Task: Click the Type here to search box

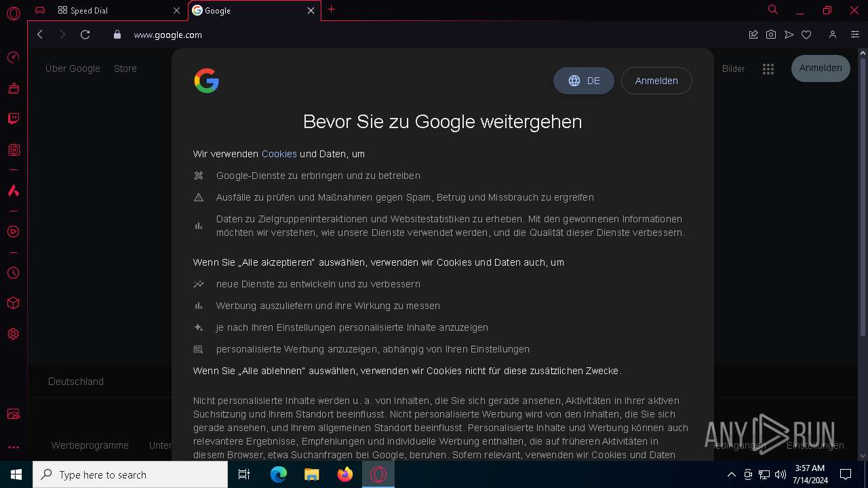Action: (130, 474)
